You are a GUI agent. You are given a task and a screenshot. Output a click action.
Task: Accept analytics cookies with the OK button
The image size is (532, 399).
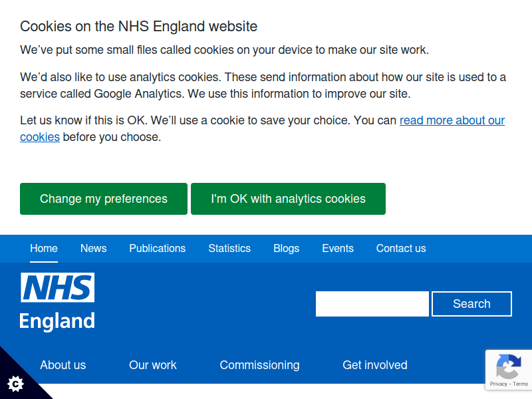[x=288, y=199]
